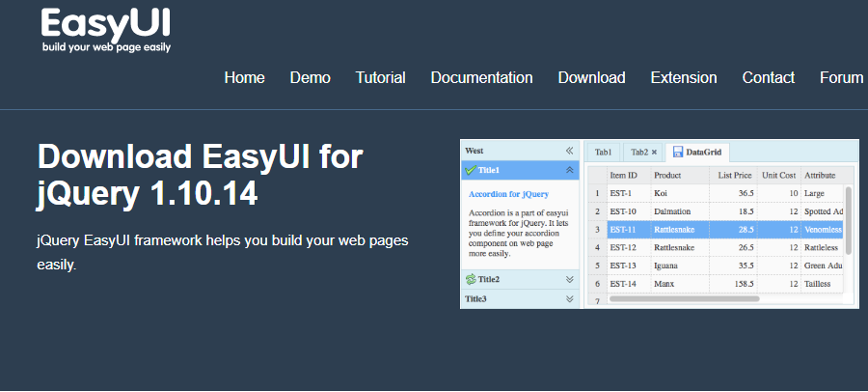The width and height of the screenshot is (868, 392).
Task: Select the DataGrid tab
Action: pyautogui.click(x=697, y=152)
